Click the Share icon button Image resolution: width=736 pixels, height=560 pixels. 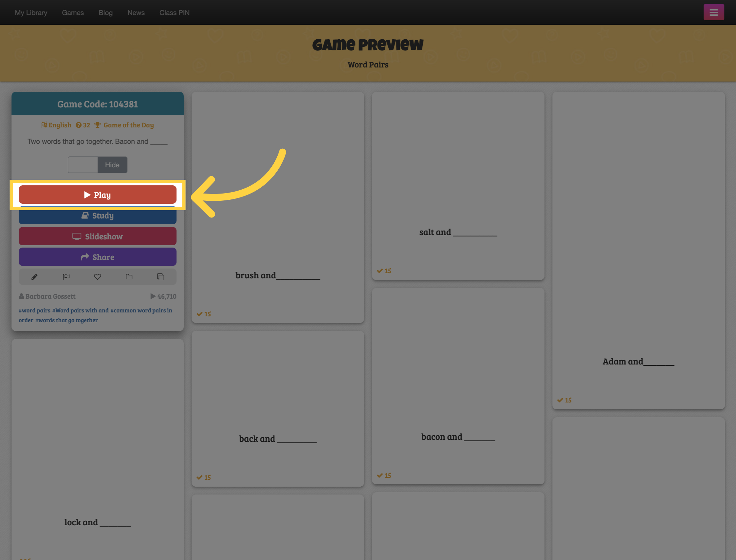click(x=97, y=256)
